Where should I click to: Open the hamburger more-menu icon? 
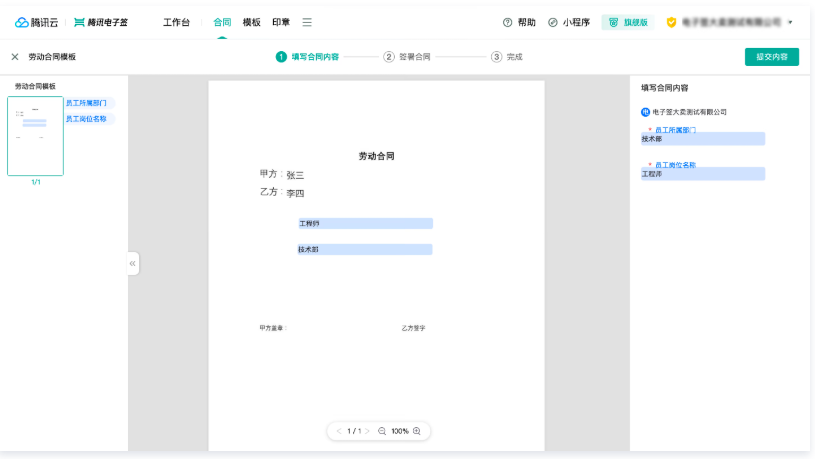pyautogui.click(x=307, y=22)
